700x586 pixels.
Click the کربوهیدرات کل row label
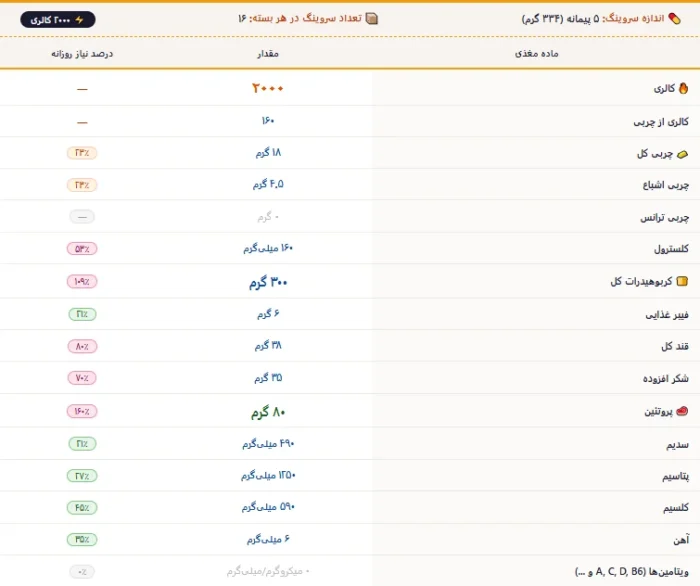(641, 281)
